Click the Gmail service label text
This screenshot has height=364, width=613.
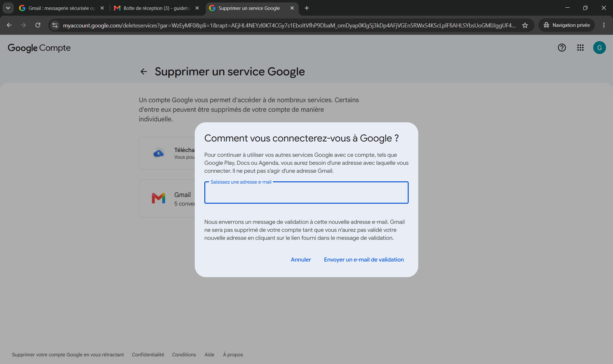point(182,195)
